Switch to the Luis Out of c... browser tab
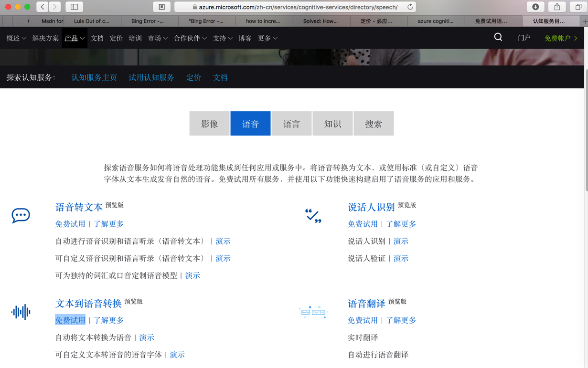This screenshot has width=588, height=368. click(x=92, y=21)
